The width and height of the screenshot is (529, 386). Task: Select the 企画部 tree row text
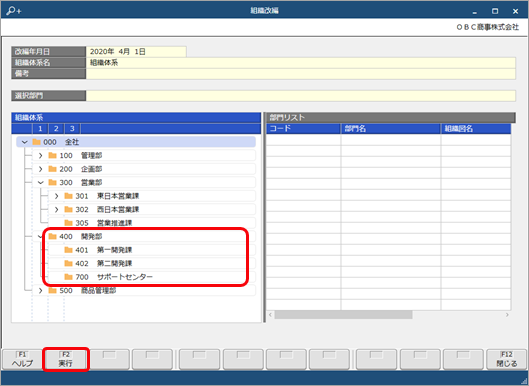91,169
